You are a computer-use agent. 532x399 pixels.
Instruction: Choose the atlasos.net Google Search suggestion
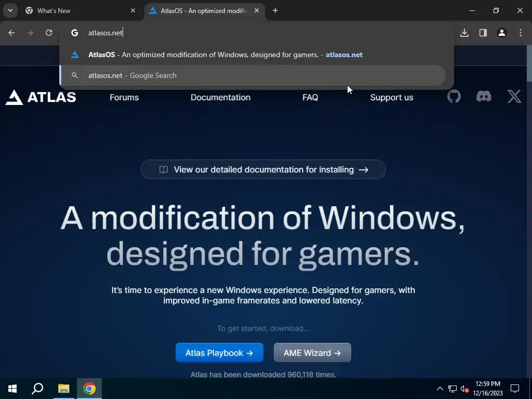click(253, 75)
